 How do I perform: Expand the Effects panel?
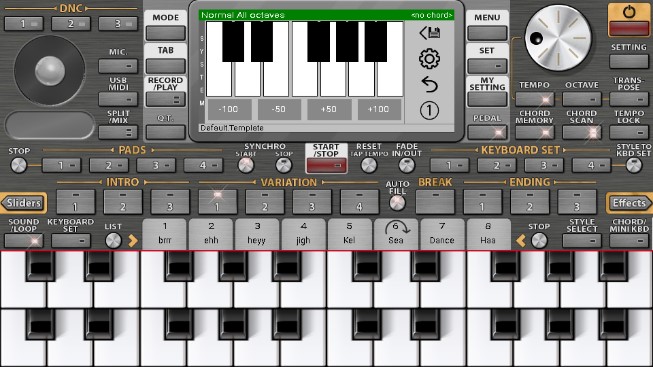[x=629, y=203]
